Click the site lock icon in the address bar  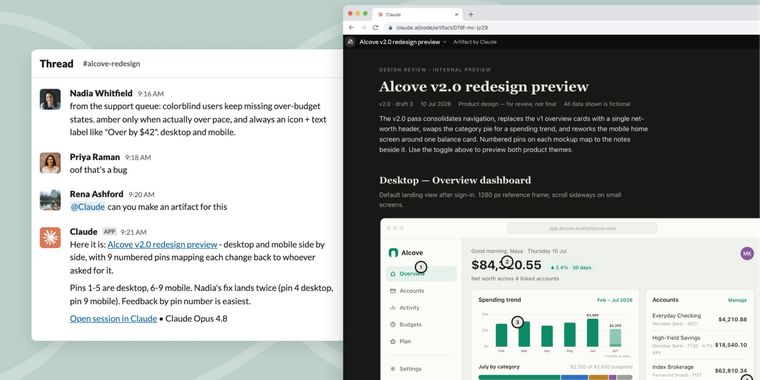390,28
